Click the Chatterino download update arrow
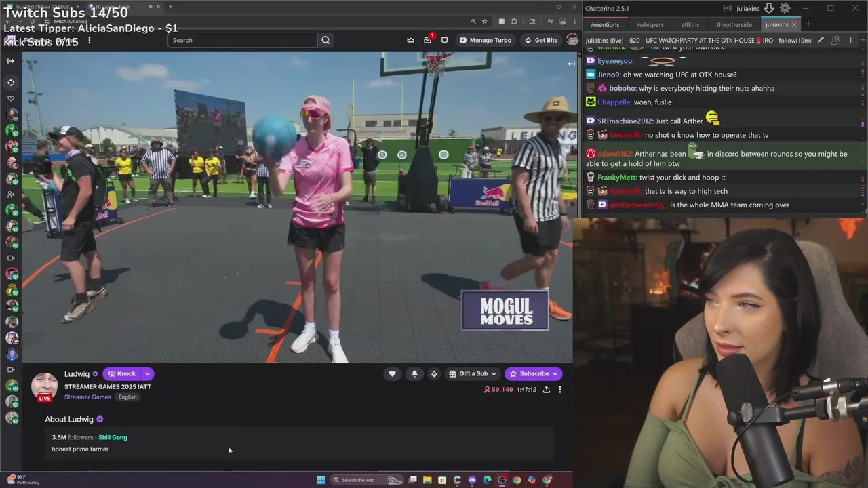Image resolution: width=868 pixels, height=488 pixels. [769, 8]
